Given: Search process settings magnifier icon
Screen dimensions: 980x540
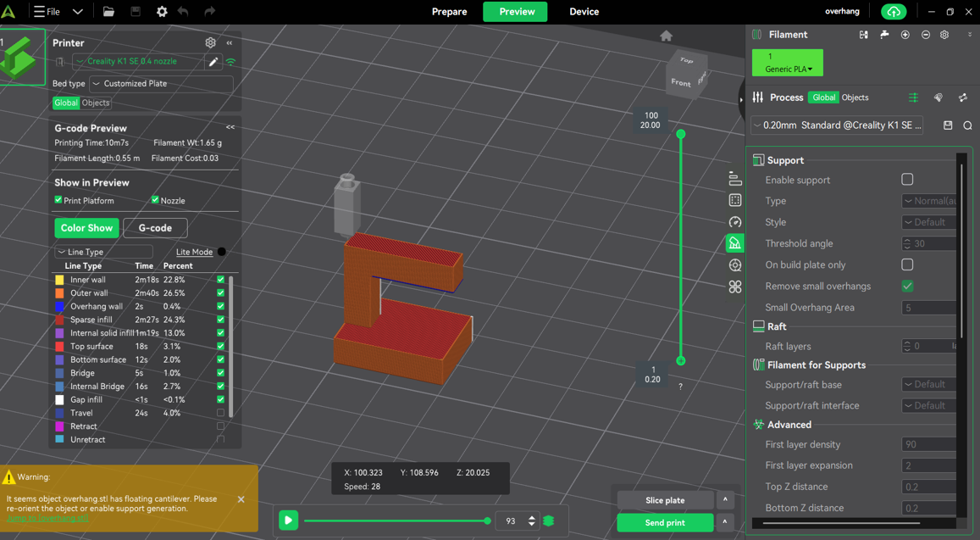Looking at the screenshot, I should point(967,125).
